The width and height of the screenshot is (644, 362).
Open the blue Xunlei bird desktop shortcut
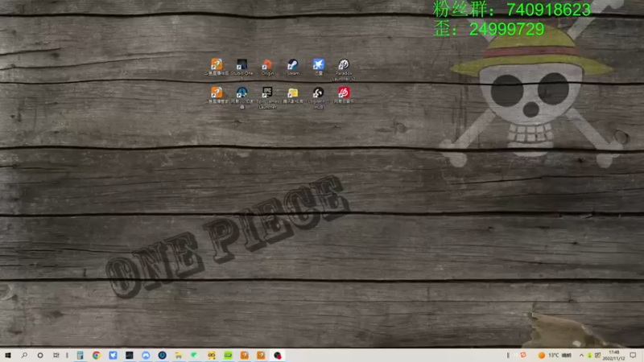318,67
